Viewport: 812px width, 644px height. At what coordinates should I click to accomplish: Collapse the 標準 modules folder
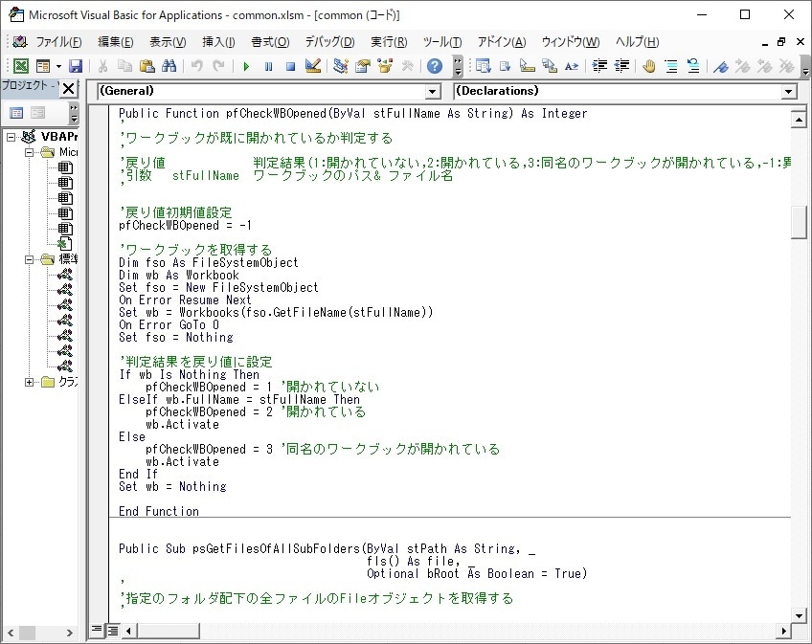[30, 259]
